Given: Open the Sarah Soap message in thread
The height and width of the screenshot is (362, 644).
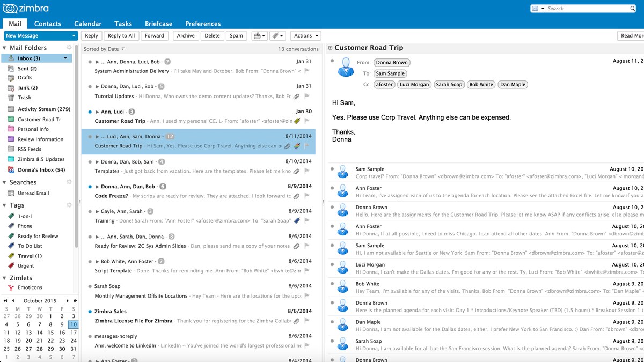Looking at the screenshot, I should (486, 344).
